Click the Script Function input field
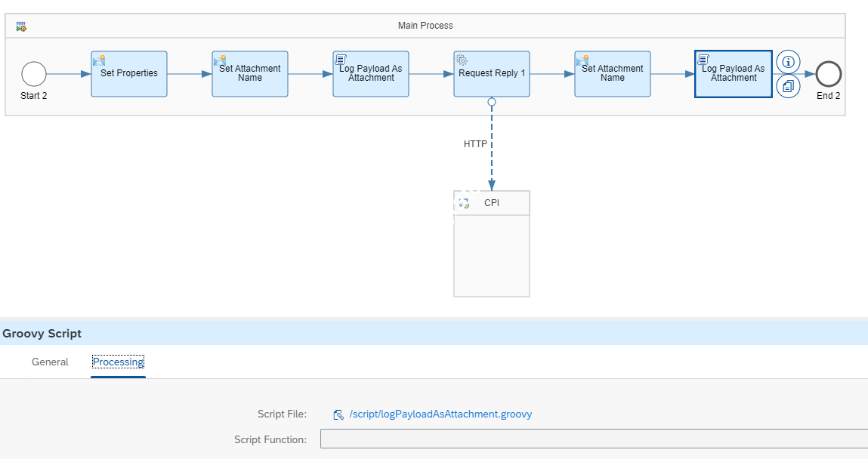Viewport: 868px width, 459px height. pyautogui.click(x=593, y=439)
